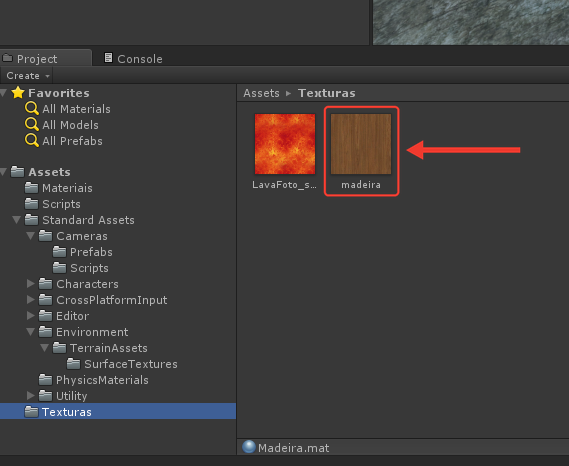This screenshot has height=466, width=569.
Task: Click Assets in the breadcrumb path
Action: point(261,93)
